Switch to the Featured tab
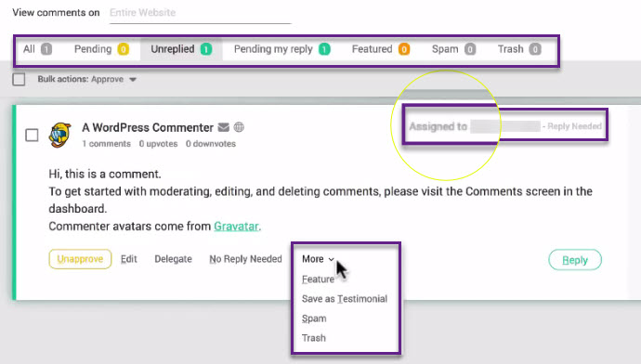The width and height of the screenshot is (641, 364). point(381,49)
